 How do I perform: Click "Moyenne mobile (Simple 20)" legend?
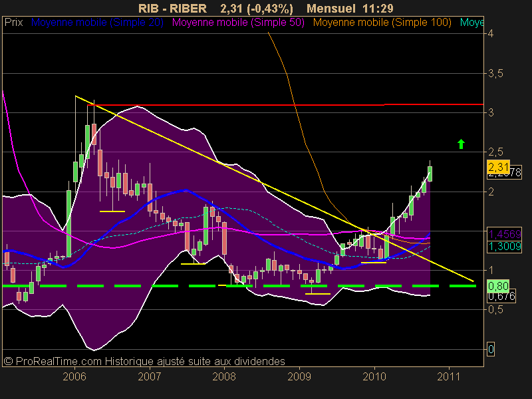pyautogui.click(x=97, y=23)
